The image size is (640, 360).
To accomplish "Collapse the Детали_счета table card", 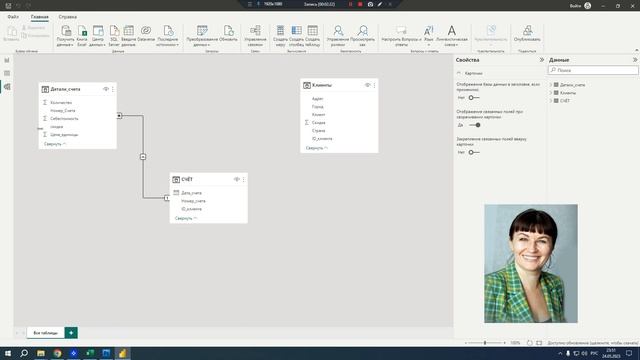I will [x=55, y=144].
